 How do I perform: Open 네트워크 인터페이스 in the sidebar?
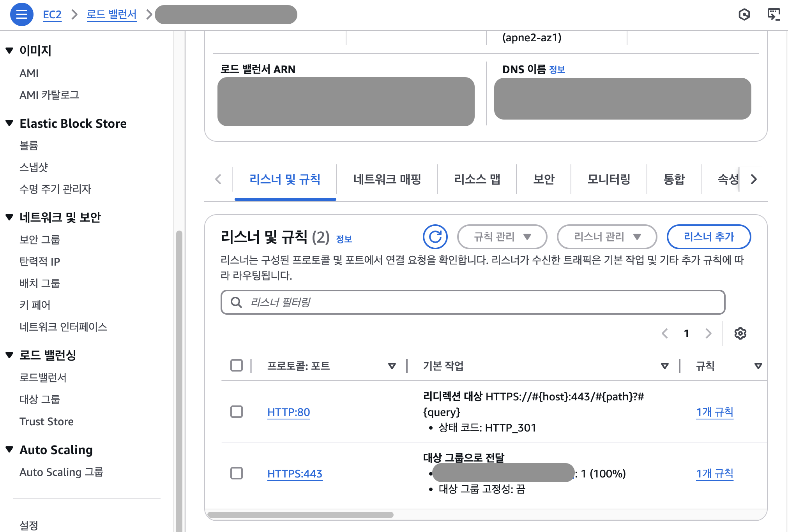(64, 327)
